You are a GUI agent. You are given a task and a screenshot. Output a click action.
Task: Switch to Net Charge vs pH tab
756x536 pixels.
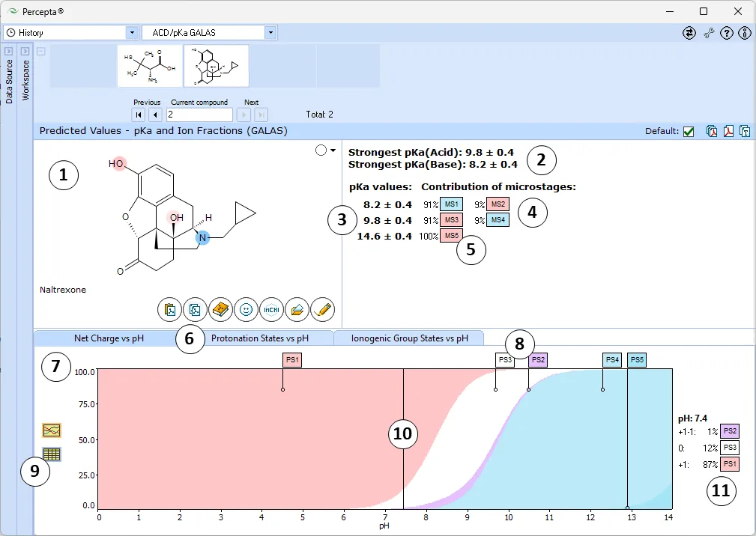tap(109, 338)
